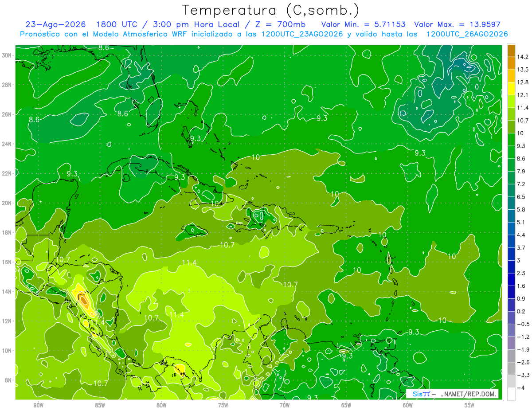Select the 7.2 color scale value
The width and height of the screenshot is (532, 411).
(x=521, y=184)
